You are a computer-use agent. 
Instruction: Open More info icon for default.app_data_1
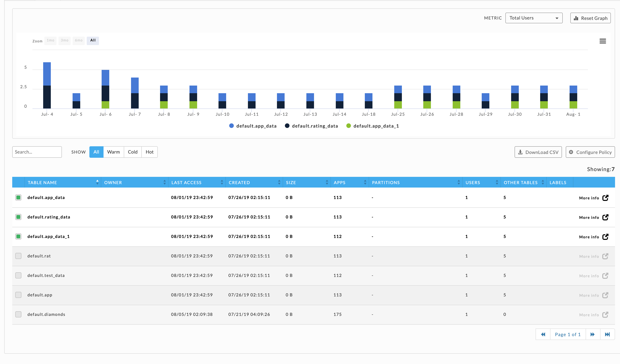[x=605, y=237]
